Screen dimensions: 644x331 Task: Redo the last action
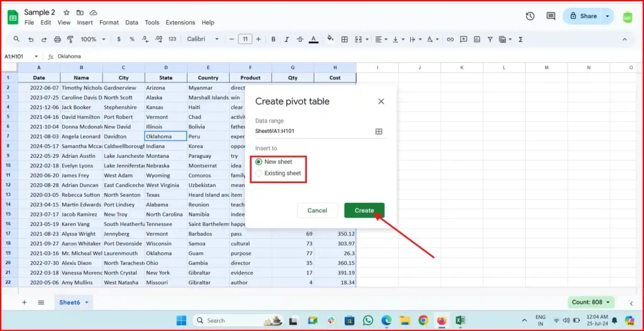tap(44, 40)
